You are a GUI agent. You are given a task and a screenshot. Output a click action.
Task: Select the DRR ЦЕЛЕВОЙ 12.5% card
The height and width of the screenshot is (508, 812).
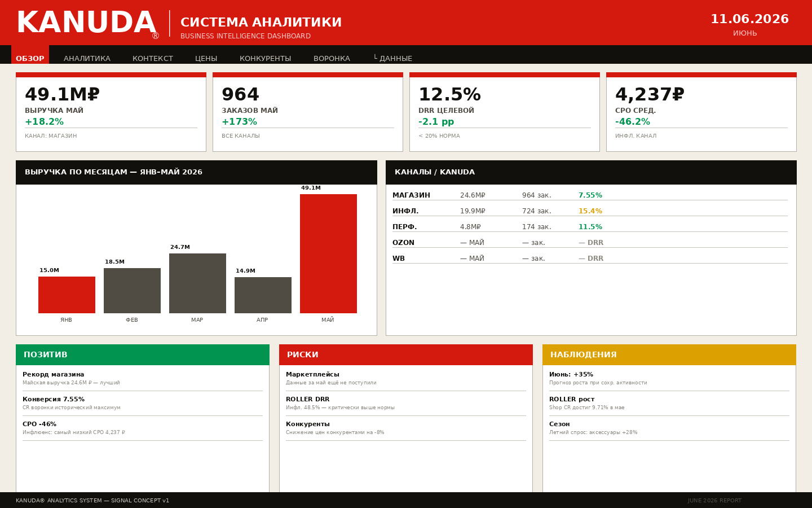click(505, 112)
